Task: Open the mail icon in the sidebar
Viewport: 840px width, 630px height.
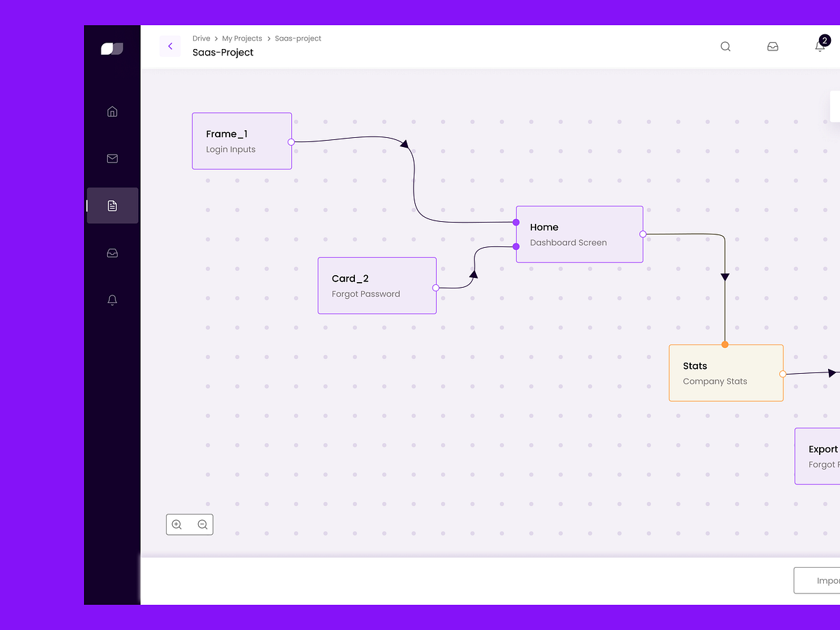Action: coord(112,158)
